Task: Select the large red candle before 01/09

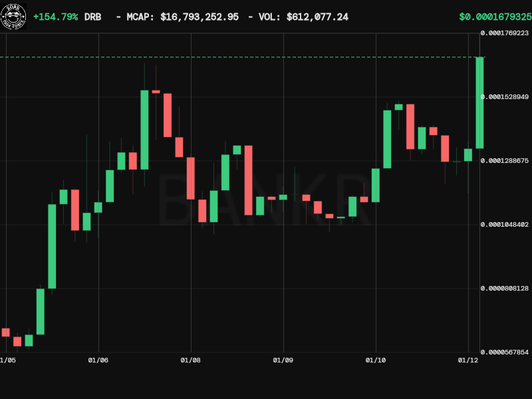Action: pyautogui.click(x=248, y=180)
